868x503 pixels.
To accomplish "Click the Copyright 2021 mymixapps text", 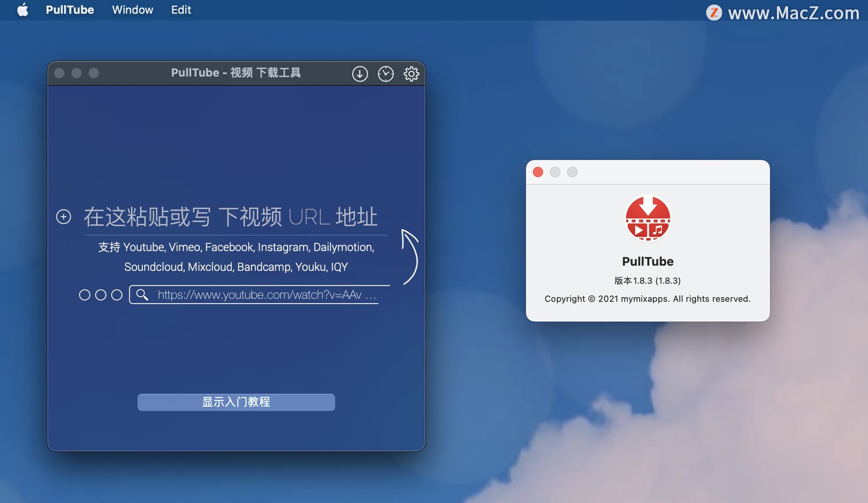I will click(x=647, y=299).
